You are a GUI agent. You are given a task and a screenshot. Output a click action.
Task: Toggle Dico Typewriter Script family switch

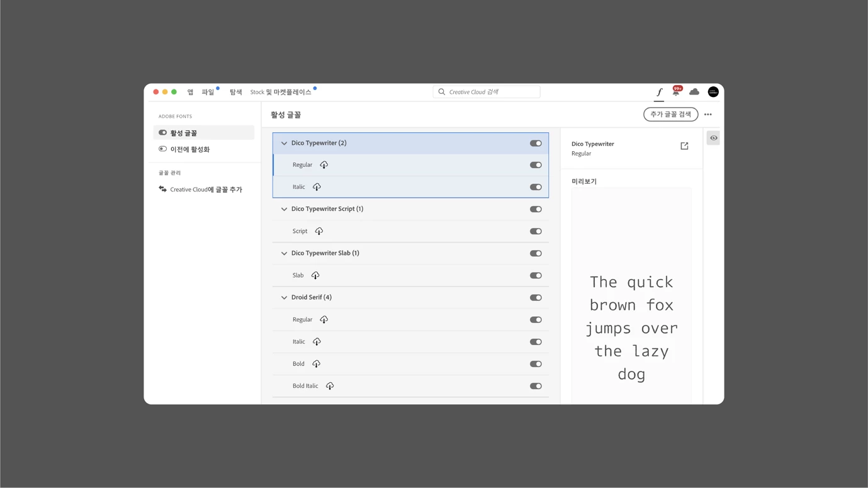(536, 209)
